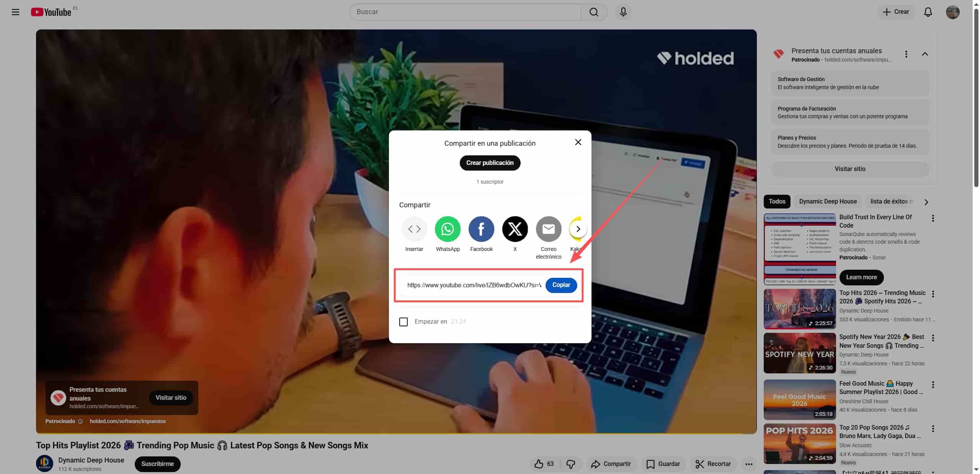Share video using the Facebook icon
Viewport: 980px width, 474px height.
481,229
